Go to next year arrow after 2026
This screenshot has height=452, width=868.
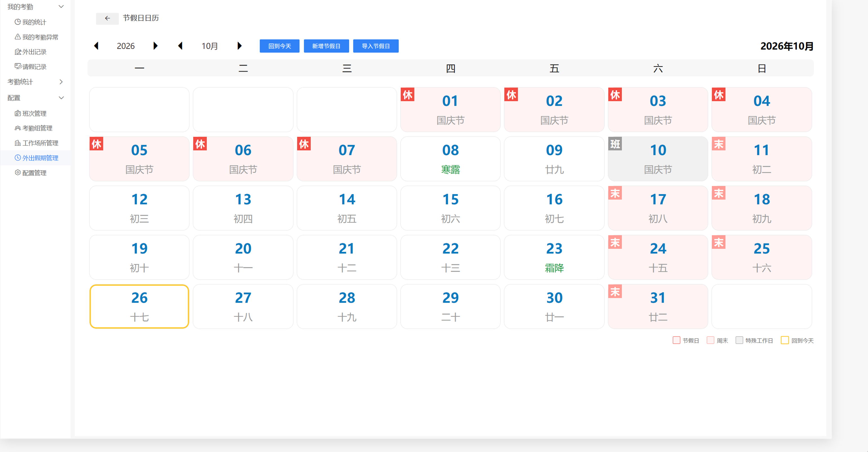click(155, 46)
